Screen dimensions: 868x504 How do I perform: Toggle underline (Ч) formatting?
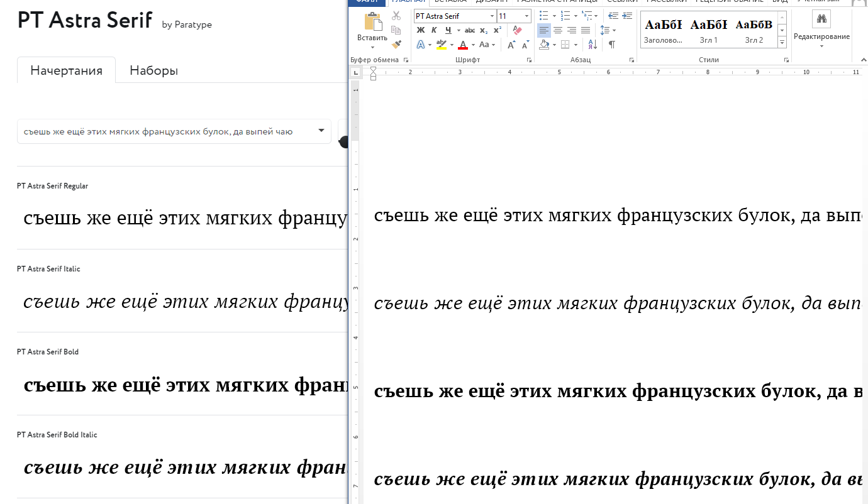448,30
